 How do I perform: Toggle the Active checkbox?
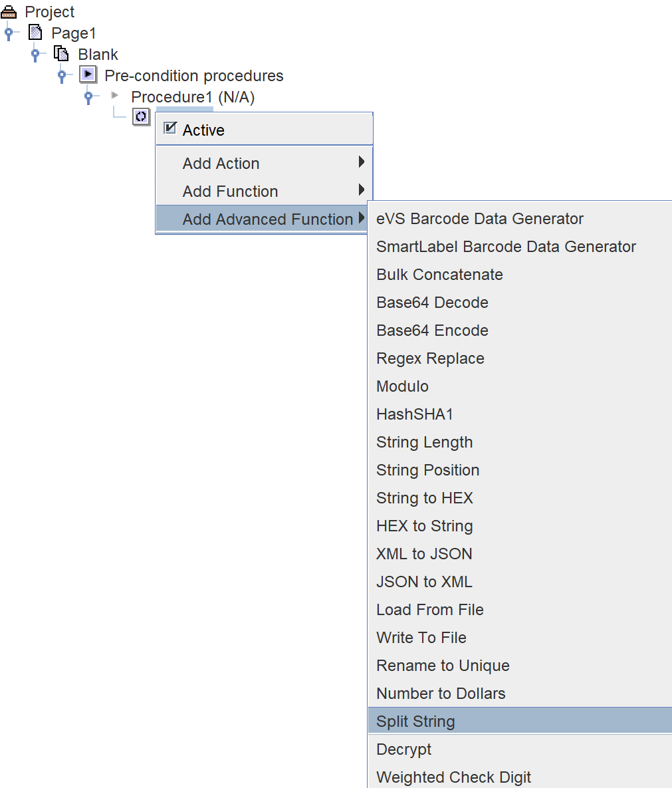click(171, 129)
